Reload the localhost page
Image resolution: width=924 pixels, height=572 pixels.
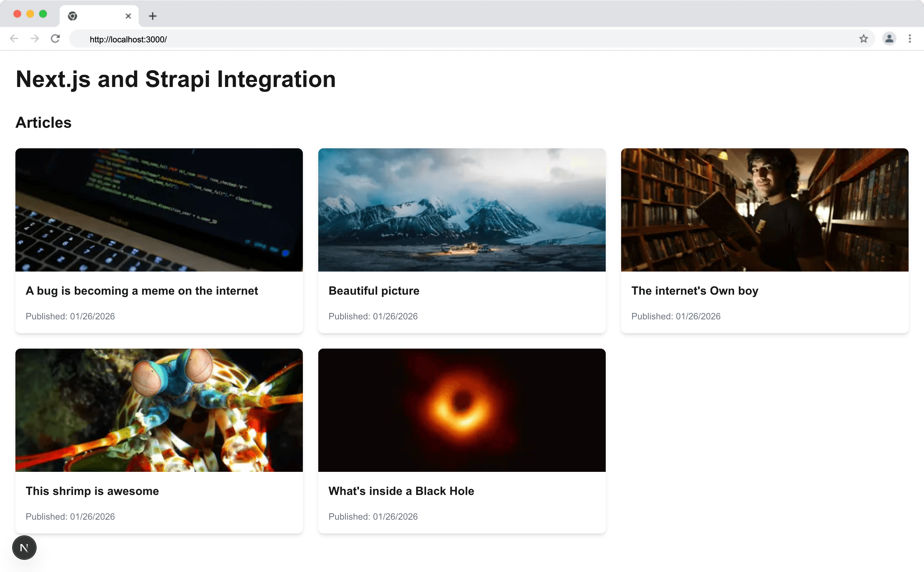55,39
